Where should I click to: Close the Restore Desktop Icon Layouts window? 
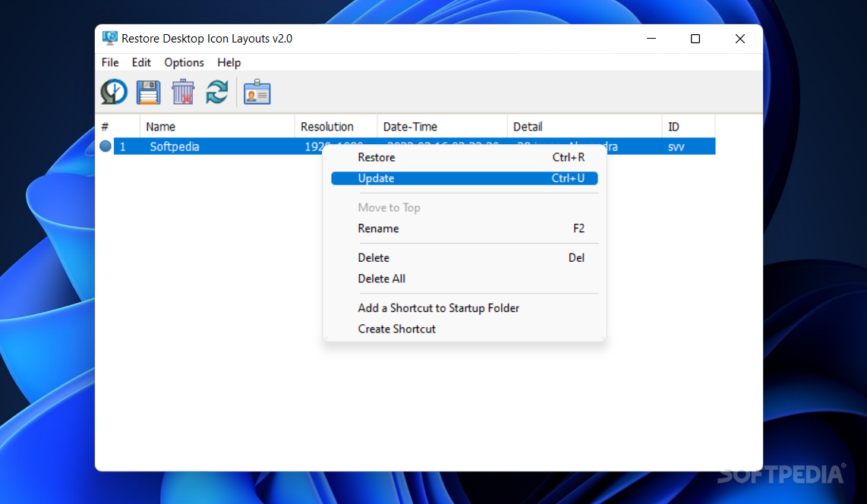point(739,39)
